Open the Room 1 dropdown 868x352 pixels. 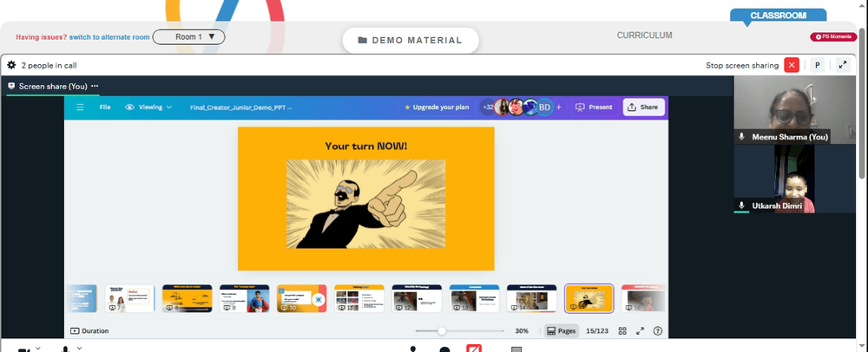pyautogui.click(x=188, y=37)
